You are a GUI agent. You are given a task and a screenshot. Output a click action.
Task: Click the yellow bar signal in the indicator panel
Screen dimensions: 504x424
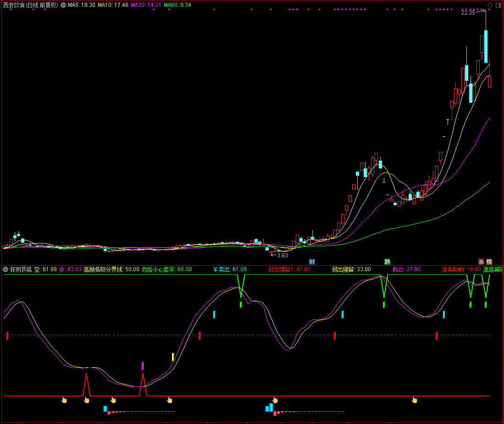[173, 357]
